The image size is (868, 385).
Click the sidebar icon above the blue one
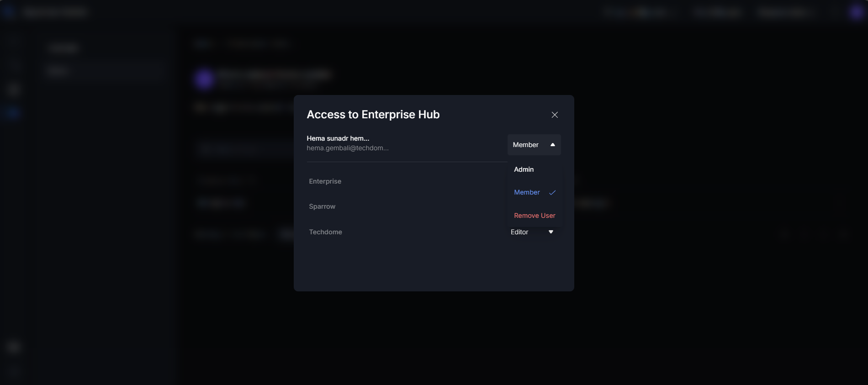point(13,90)
